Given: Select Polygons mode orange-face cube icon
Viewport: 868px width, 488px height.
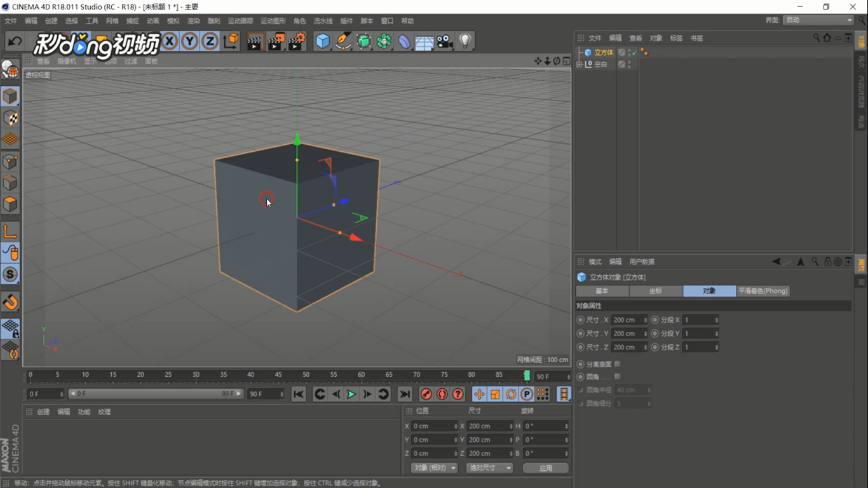Looking at the screenshot, I should tap(10, 205).
